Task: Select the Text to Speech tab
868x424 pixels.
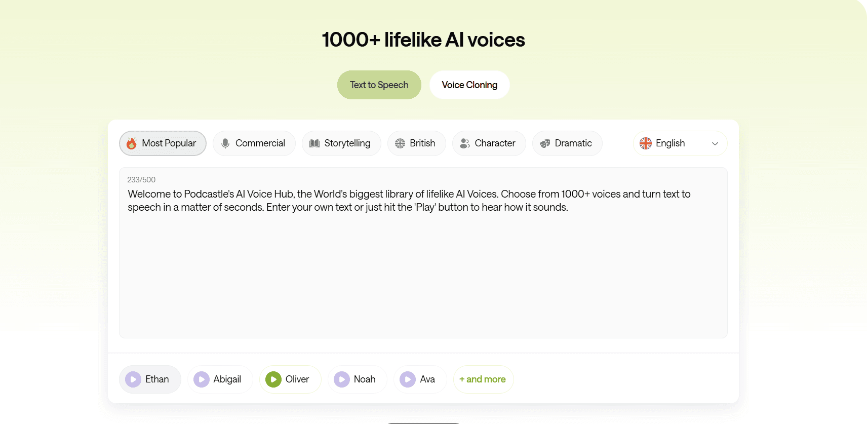Action: click(x=379, y=85)
